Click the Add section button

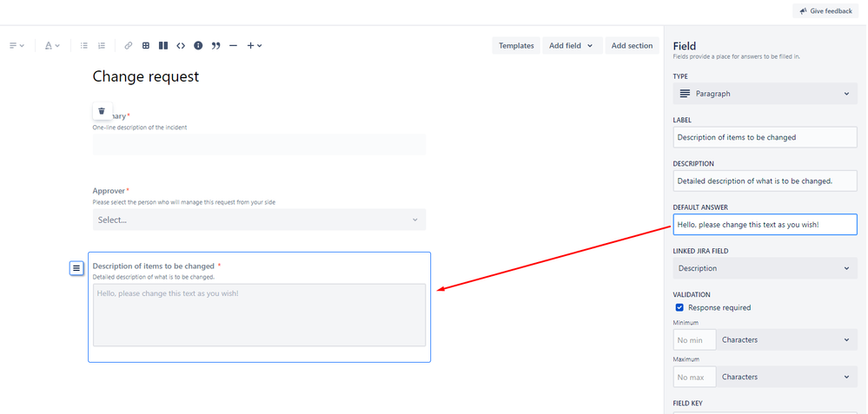(x=632, y=46)
